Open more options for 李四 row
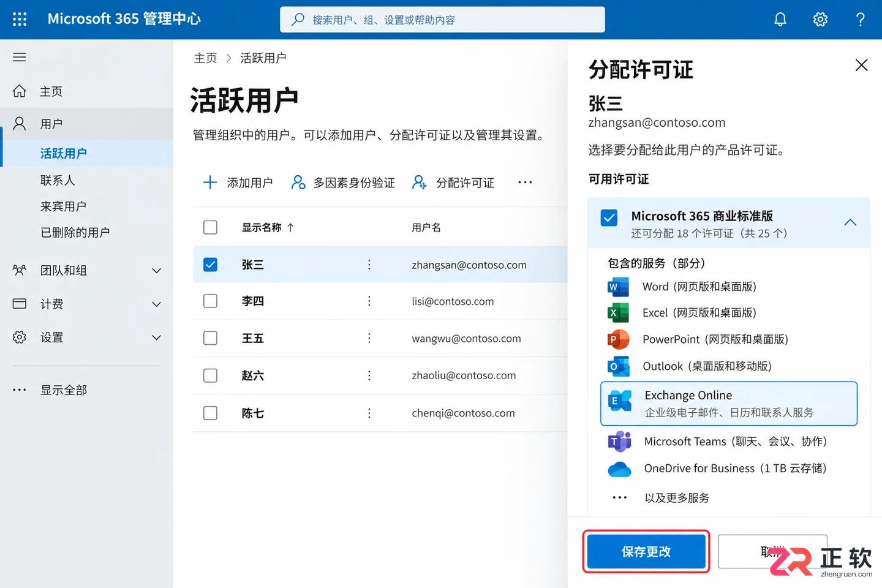The height and width of the screenshot is (588, 882). [369, 301]
